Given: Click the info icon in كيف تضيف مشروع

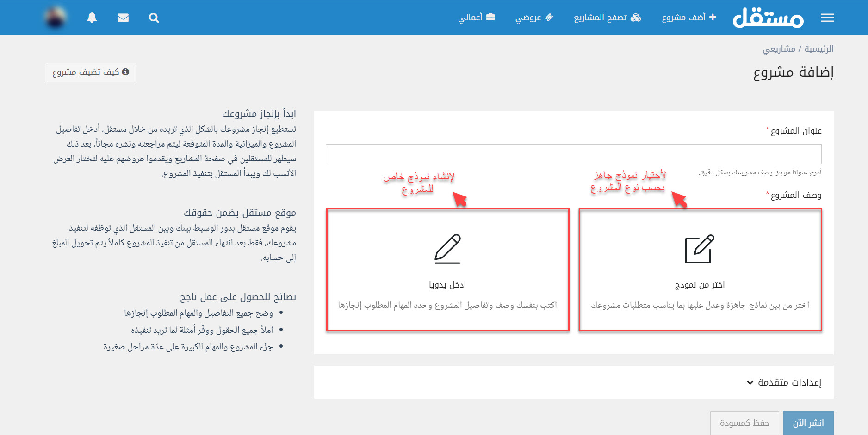Looking at the screenshot, I should coord(125,72).
